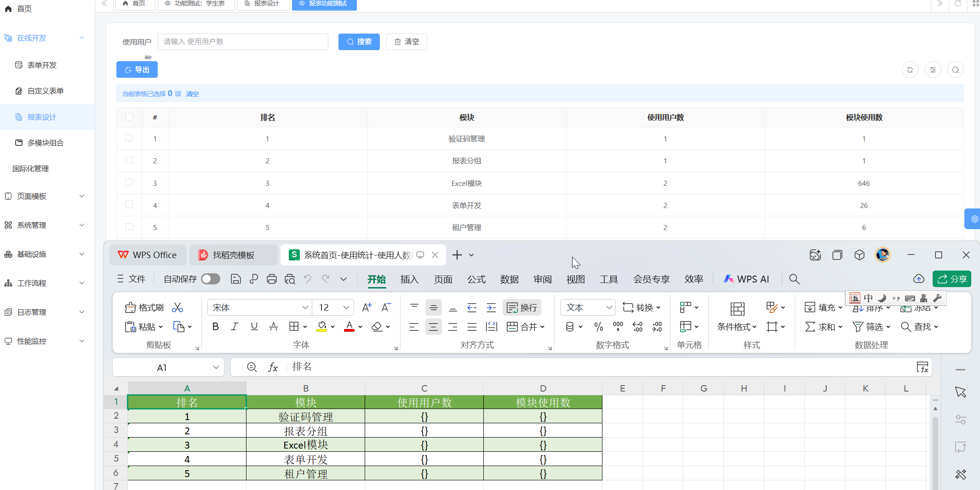Click the refresh icon above the table
The width and height of the screenshot is (980, 490).
(910, 70)
